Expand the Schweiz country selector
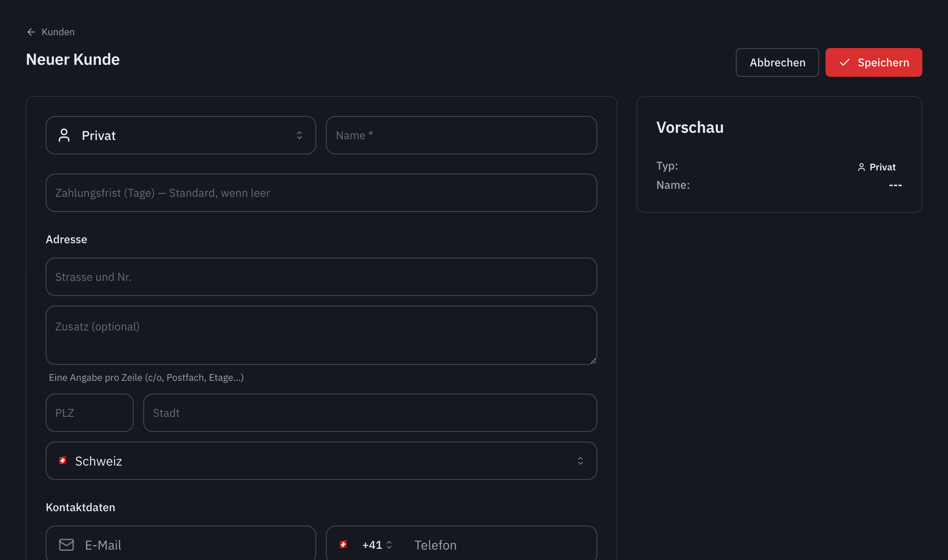948x560 pixels. pyautogui.click(x=321, y=461)
